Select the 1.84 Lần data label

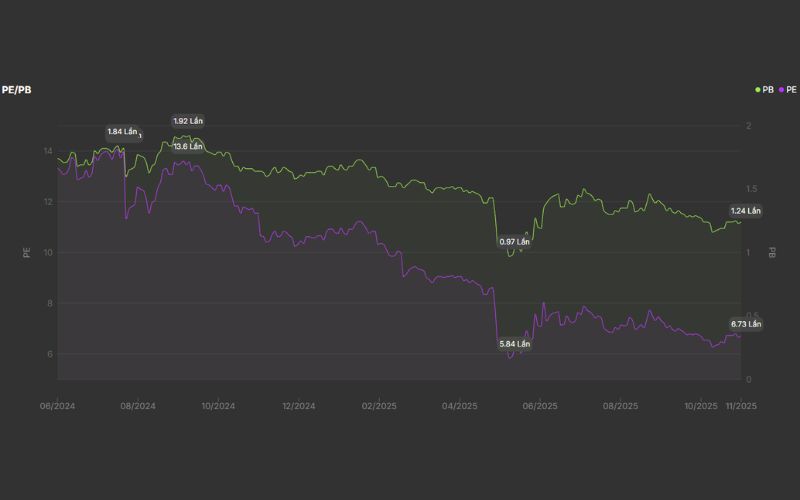pyautogui.click(x=122, y=132)
